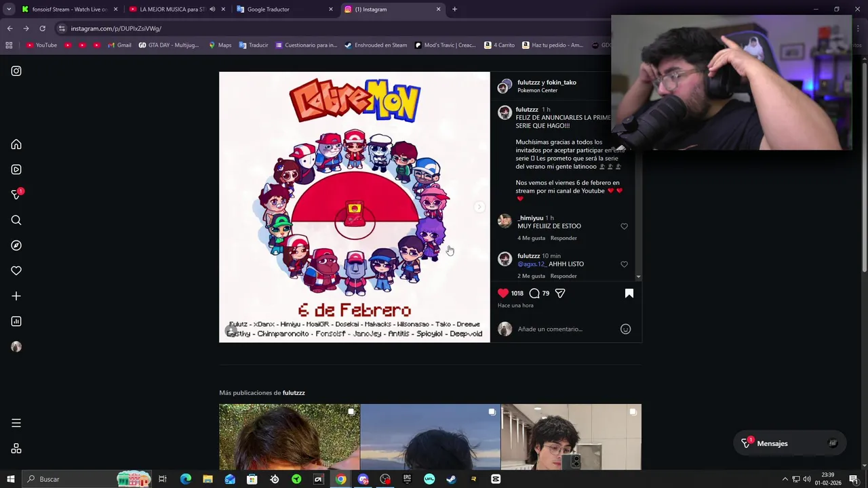The width and height of the screenshot is (868, 488).
Task: Open Pokemon Center location link
Action: coord(537,91)
